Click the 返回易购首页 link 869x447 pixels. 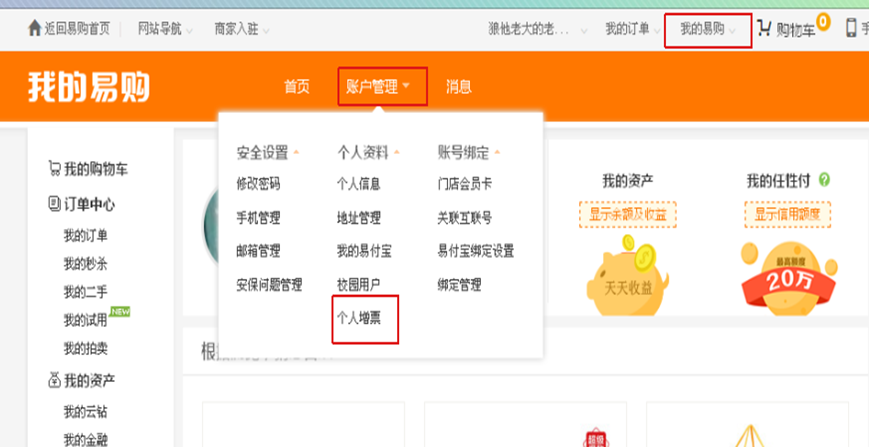pos(77,29)
